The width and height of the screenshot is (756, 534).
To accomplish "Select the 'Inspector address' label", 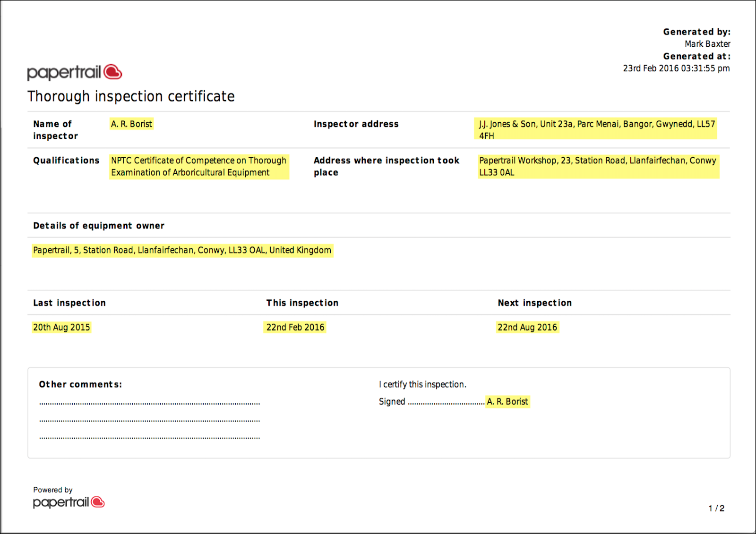I will tap(356, 124).
